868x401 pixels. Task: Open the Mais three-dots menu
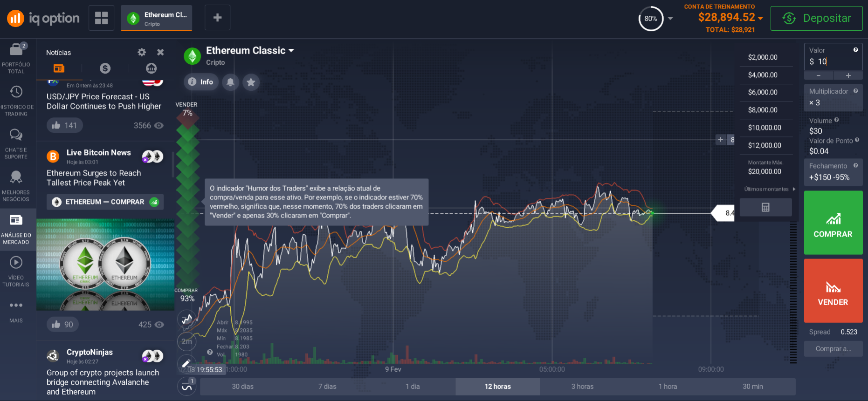16,312
